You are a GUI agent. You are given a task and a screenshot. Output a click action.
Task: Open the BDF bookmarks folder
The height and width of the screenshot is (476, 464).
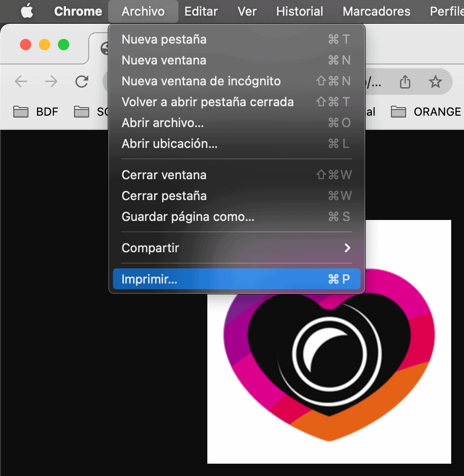point(36,112)
